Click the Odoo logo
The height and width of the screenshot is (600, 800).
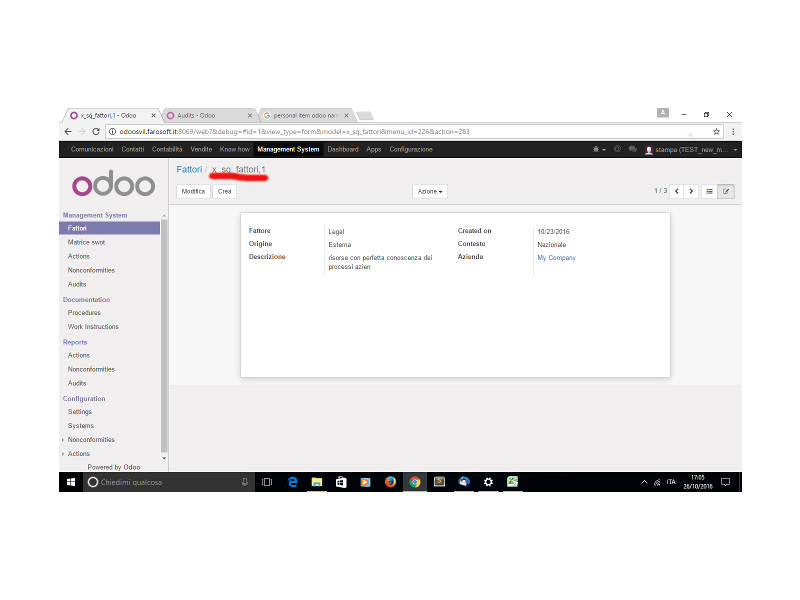[113, 184]
